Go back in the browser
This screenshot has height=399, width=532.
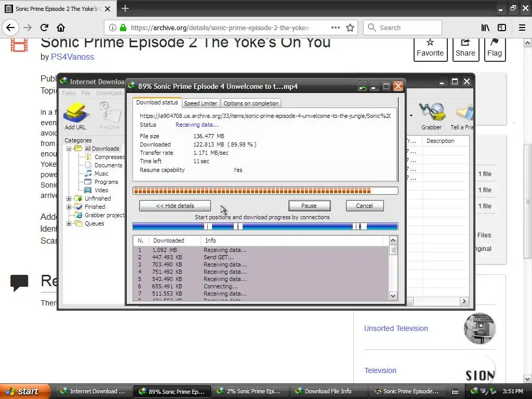[10, 28]
